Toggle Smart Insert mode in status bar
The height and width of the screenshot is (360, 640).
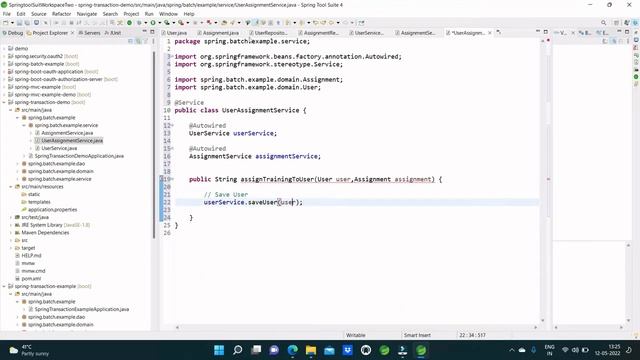tap(417, 335)
